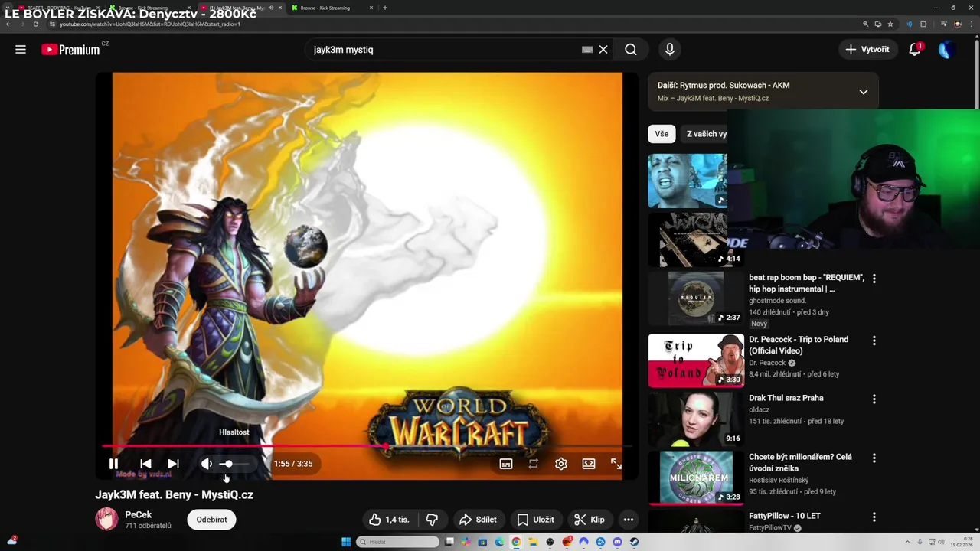Open the Windows Start menu
The width and height of the screenshot is (980, 551).
point(346,542)
